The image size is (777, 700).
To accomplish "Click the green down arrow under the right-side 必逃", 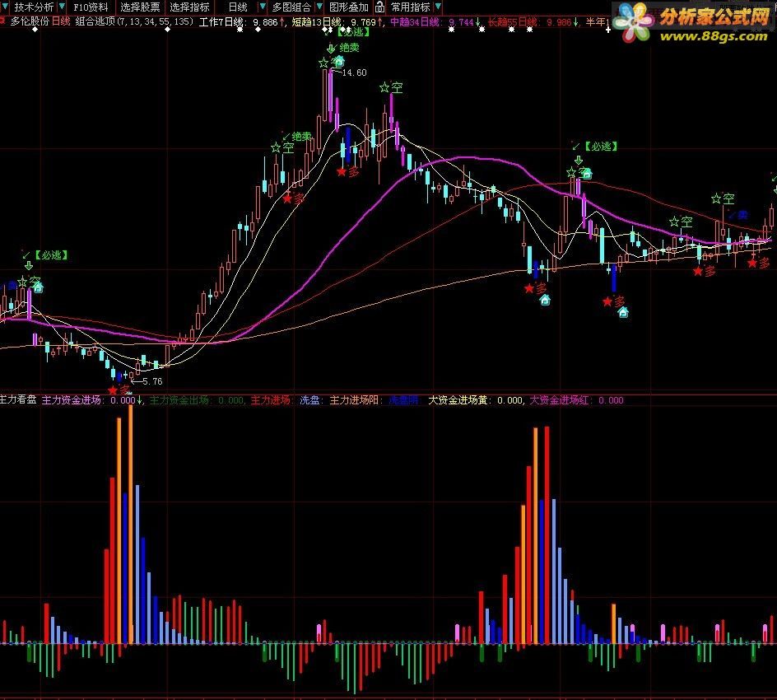I will click(579, 160).
